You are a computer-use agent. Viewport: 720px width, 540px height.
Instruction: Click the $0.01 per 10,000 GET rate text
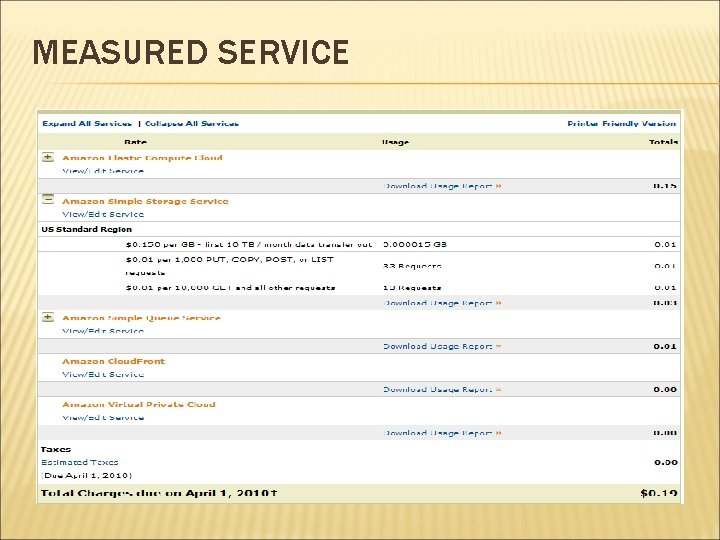pos(230,287)
